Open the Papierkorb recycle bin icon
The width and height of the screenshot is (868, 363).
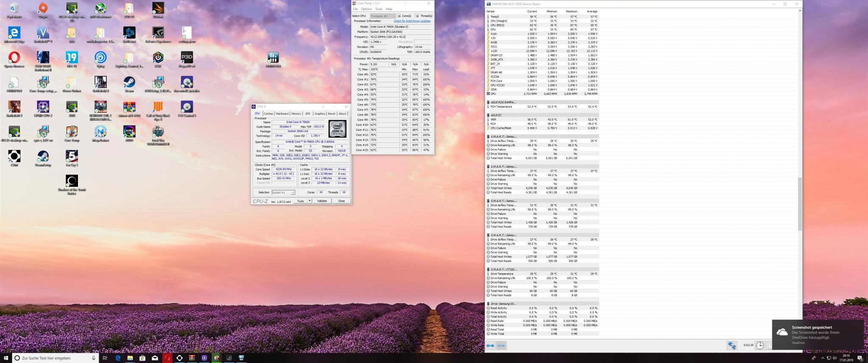[14, 10]
